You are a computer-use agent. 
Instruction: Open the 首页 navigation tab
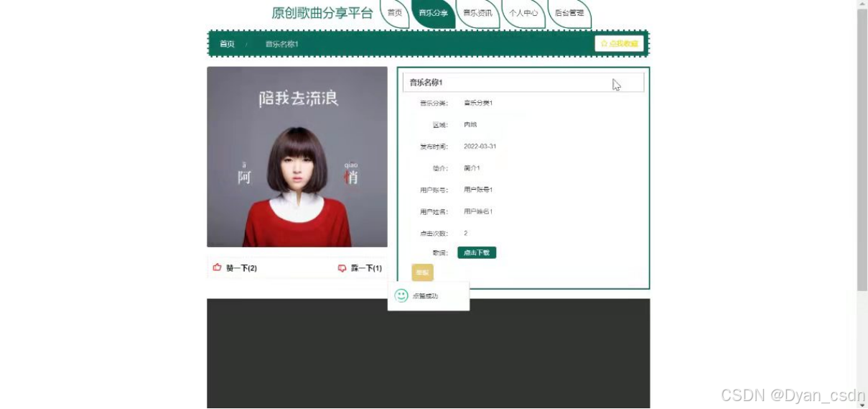(x=395, y=13)
